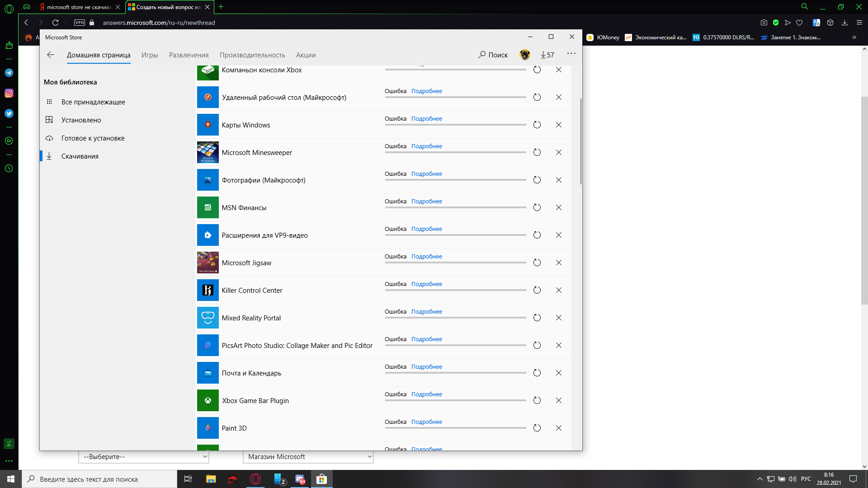
Task: Open Telegram in Opera sidebar
Action: coord(9,73)
